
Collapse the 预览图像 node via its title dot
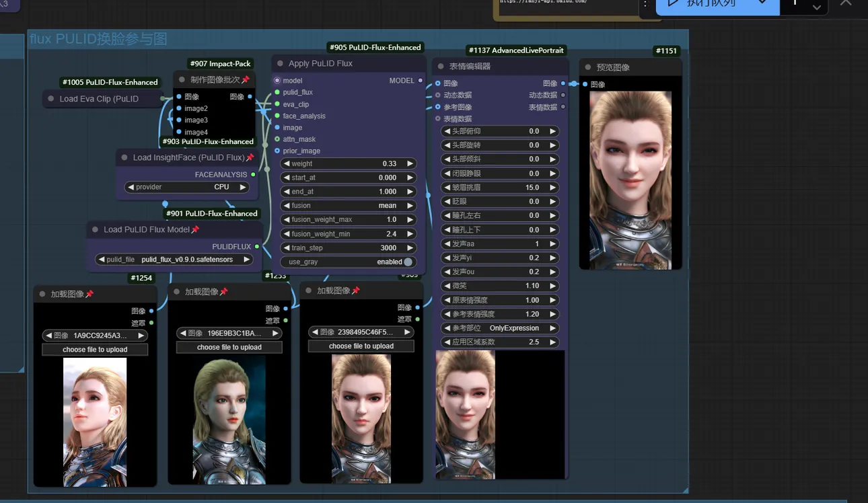coord(588,67)
